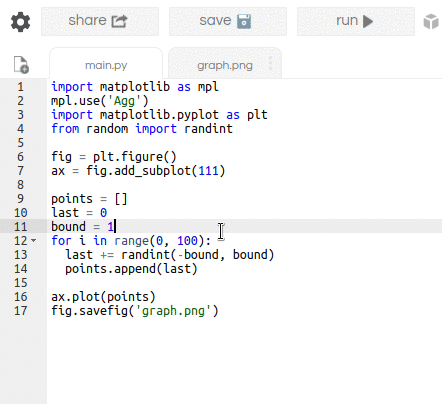This screenshot has width=442, height=404.
Task: Select line number 1 in gutter
Action: (x=21, y=87)
